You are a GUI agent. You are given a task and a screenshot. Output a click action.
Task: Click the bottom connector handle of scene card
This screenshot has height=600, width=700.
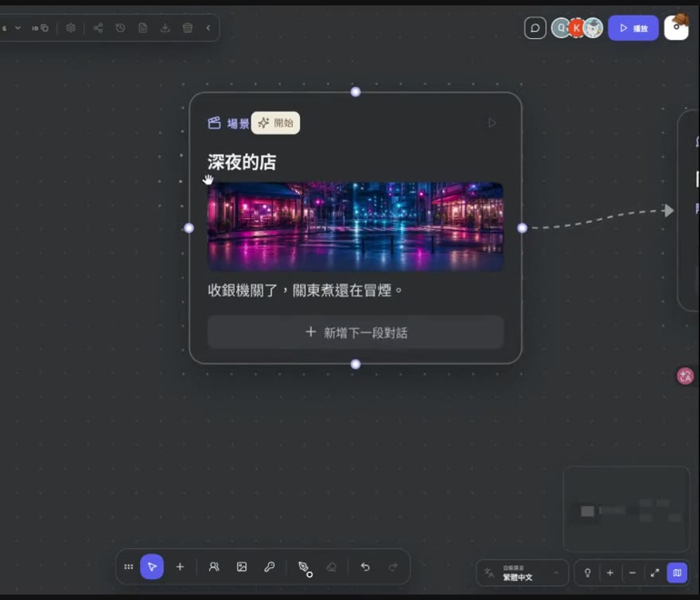356,364
